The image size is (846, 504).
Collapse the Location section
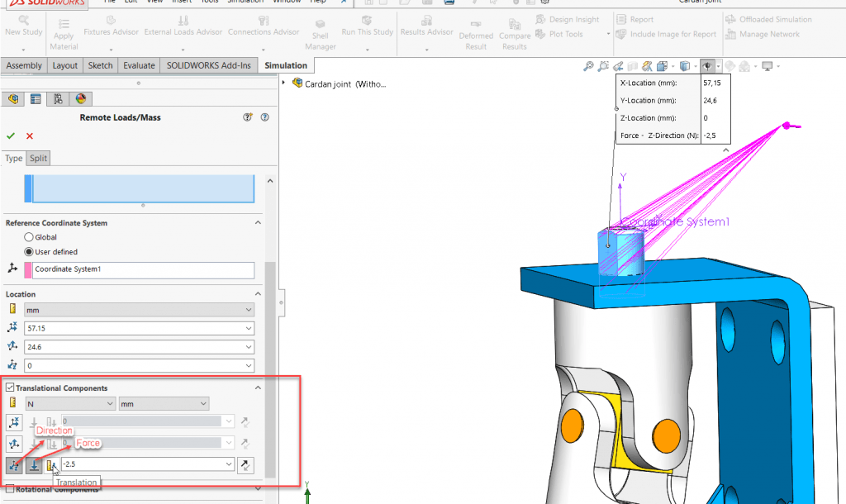click(x=258, y=293)
